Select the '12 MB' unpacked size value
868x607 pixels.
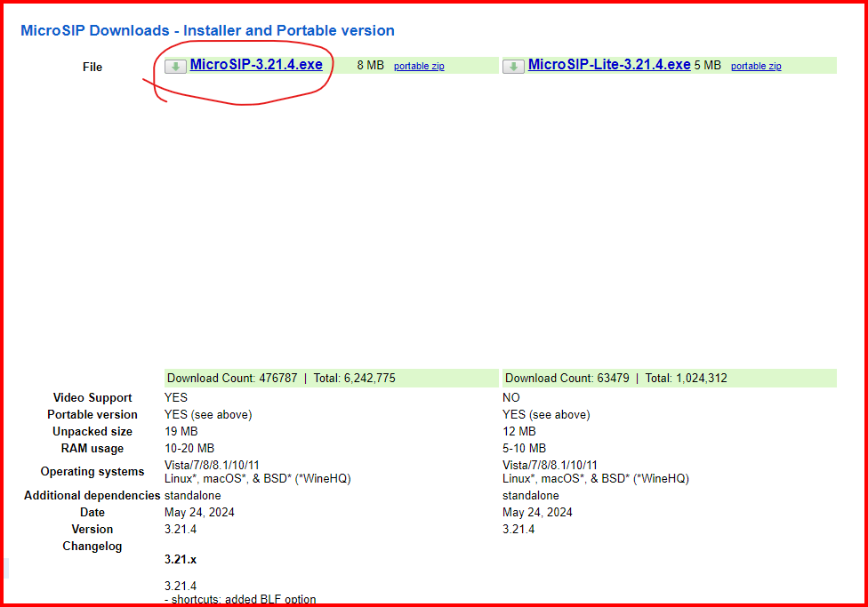coord(519,431)
